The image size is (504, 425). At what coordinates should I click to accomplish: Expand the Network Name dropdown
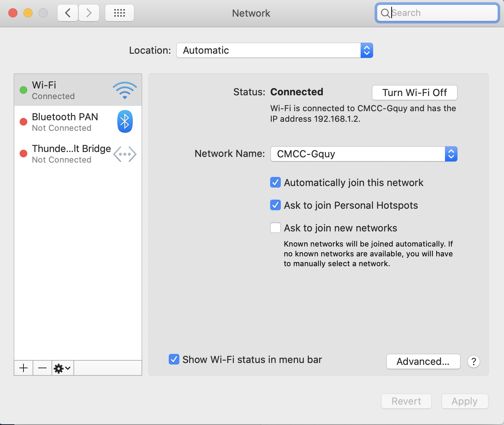(364, 154)
